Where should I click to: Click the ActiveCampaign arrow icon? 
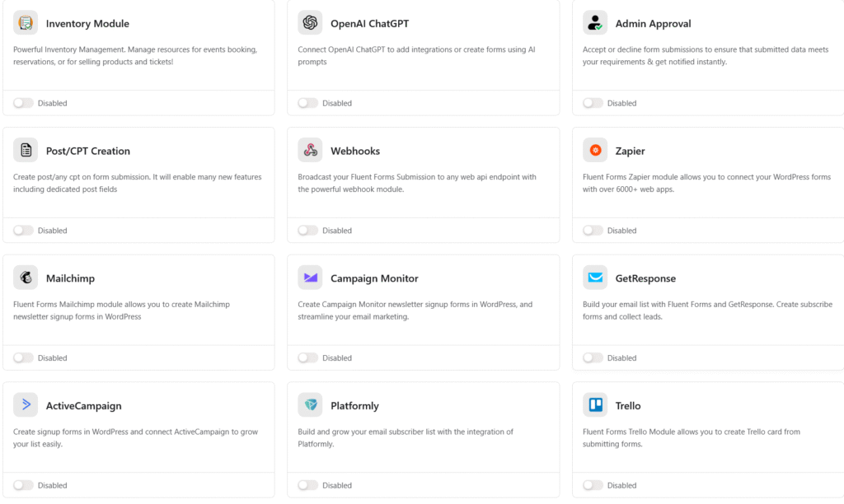tap(26, 405)
